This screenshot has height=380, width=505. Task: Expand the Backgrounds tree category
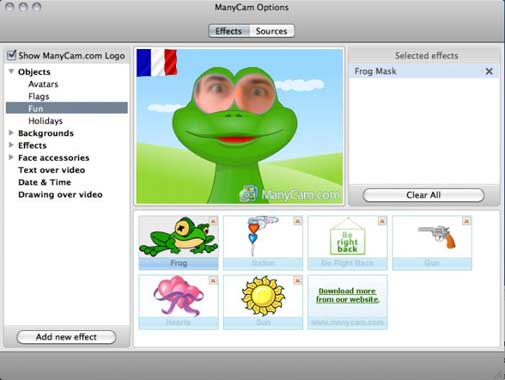[11, 133]
